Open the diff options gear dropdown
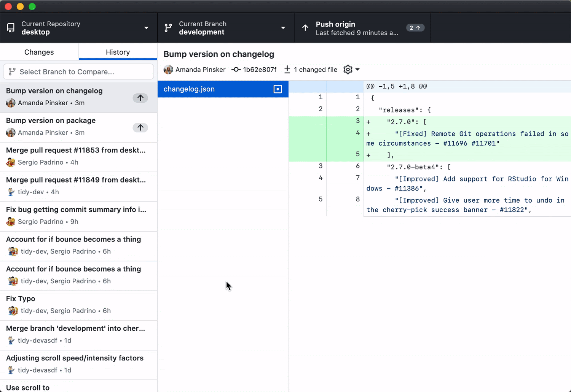The height and width of the screenshot is (392, 571). pos(351,70)
